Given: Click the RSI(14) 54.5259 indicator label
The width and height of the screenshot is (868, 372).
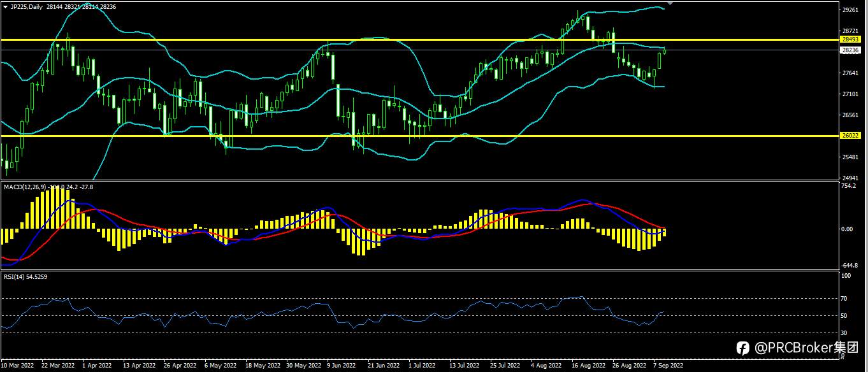Looking at the screenshot, I should click(x=25, y=276).
